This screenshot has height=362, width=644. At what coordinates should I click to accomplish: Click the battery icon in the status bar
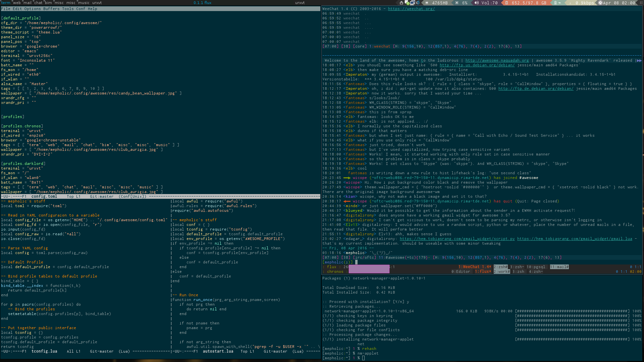555,3
